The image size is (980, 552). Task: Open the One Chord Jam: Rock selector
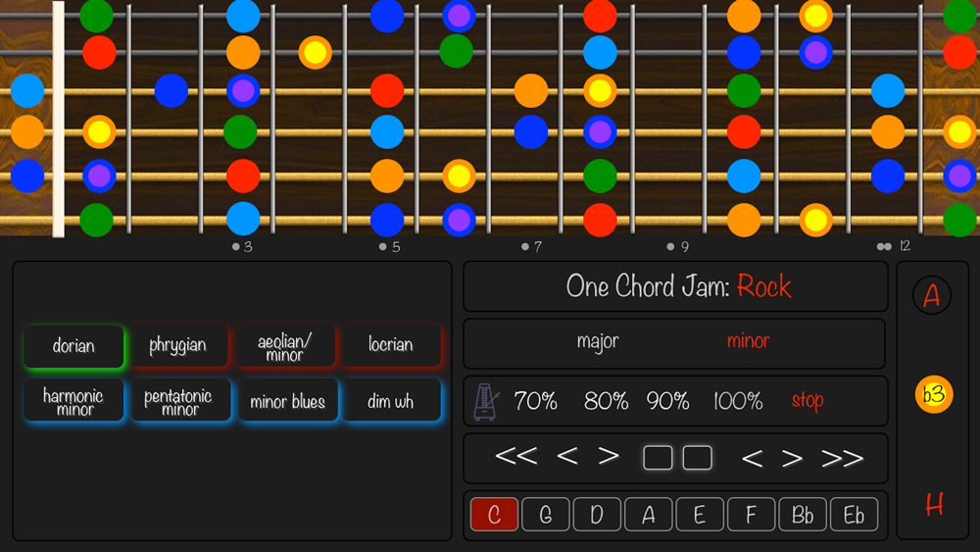(675, 286)
